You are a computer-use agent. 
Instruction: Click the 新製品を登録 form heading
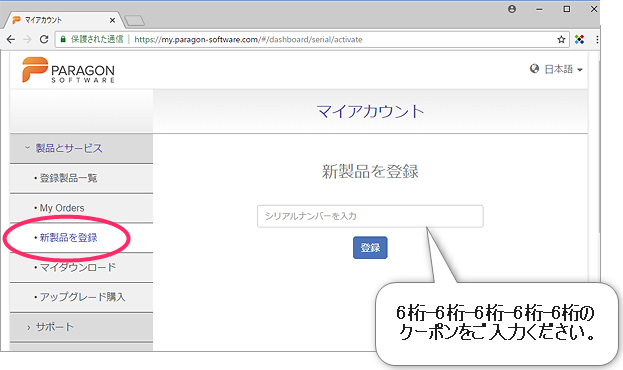[x=370, y=172]
